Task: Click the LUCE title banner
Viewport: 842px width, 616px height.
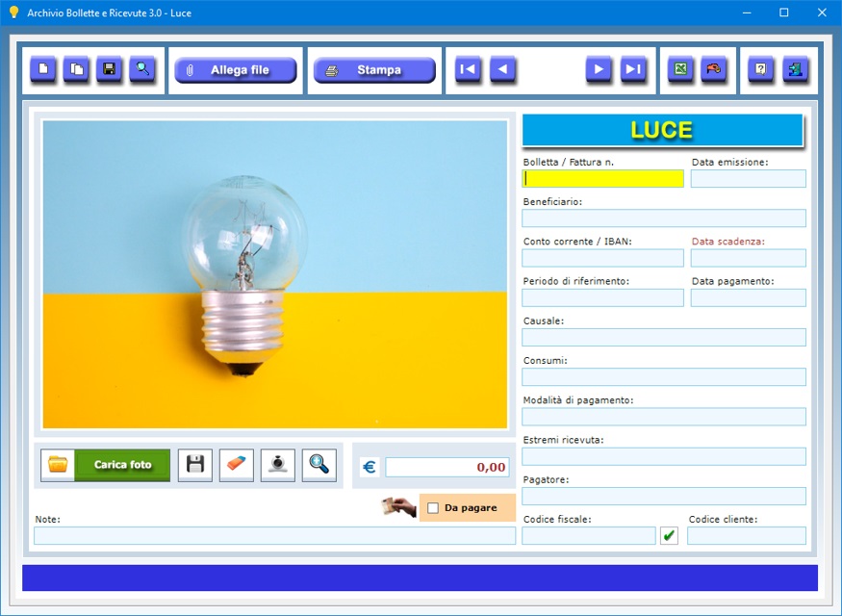Action: pos(663,130)
